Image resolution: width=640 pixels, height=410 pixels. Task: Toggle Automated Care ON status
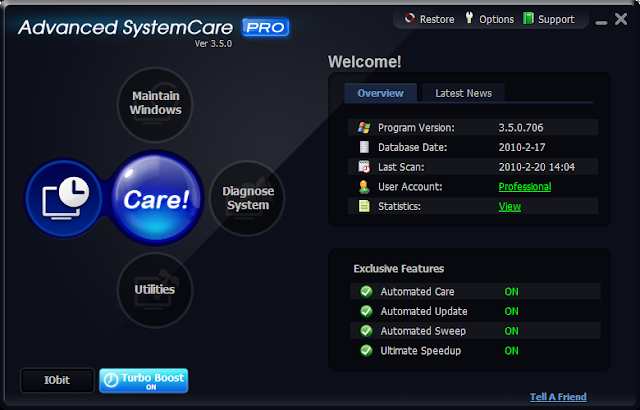point(511,292)
